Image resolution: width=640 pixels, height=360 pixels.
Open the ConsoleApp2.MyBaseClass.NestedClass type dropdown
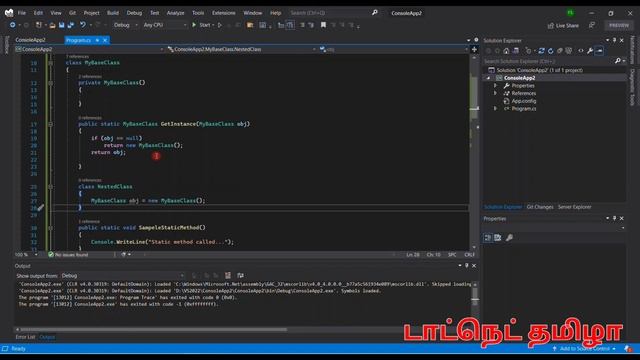[242, 49]
